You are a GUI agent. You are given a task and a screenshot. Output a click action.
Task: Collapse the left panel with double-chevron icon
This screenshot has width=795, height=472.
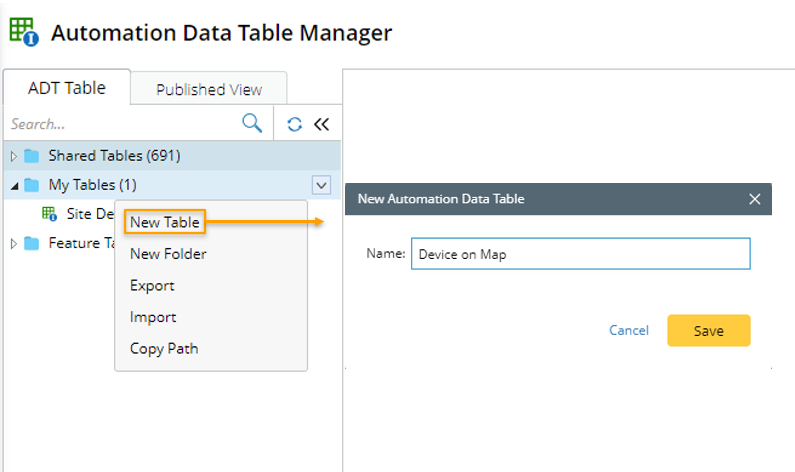pos(321,125)
